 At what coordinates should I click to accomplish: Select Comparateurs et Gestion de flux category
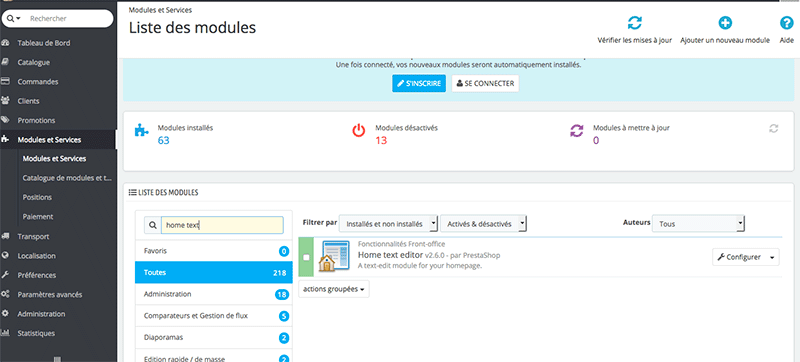pyautogui.click(x=214, y=316)
